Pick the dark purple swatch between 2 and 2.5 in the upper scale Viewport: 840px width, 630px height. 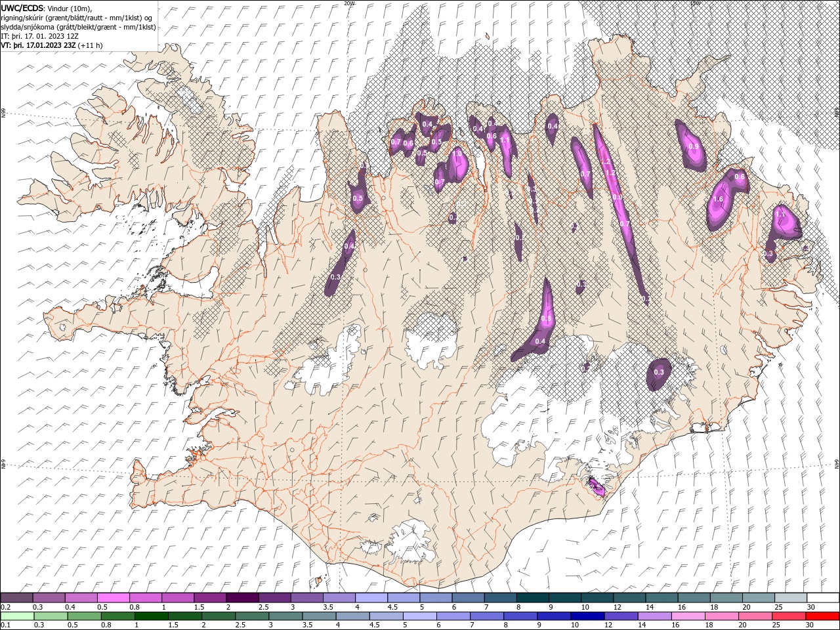point(242,598)
